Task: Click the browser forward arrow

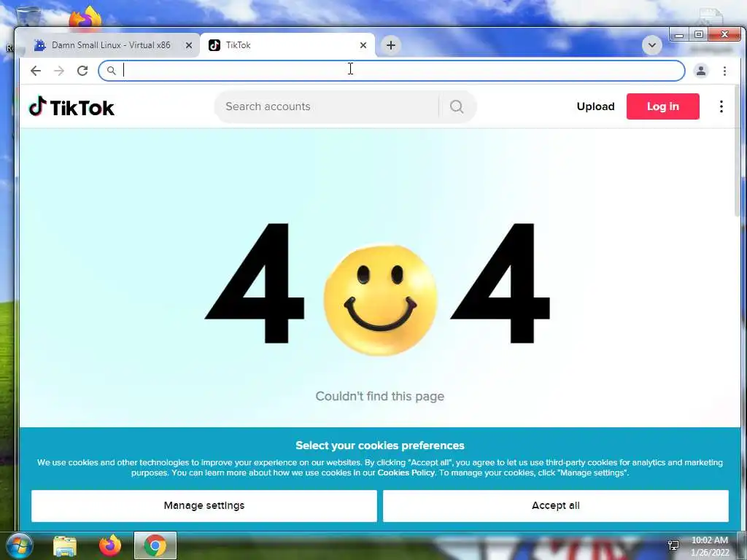Action: pyautogui.click(x=59, y=71)
